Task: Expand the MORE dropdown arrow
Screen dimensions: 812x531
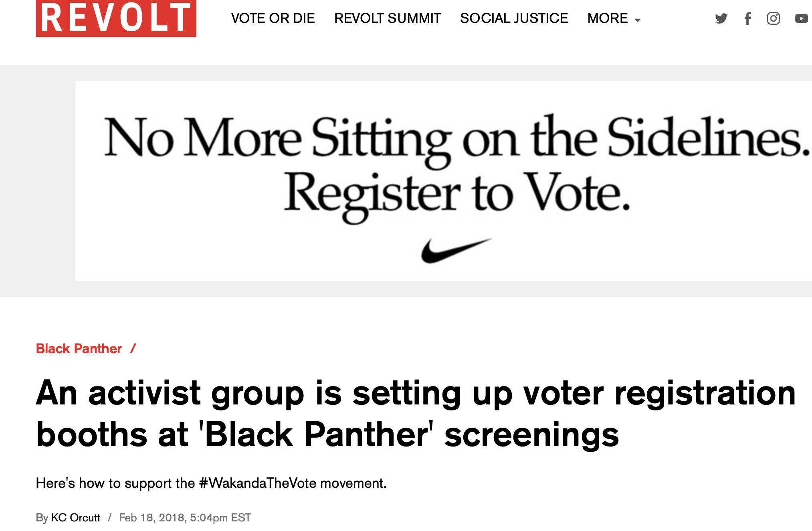Action: (638, 20)
